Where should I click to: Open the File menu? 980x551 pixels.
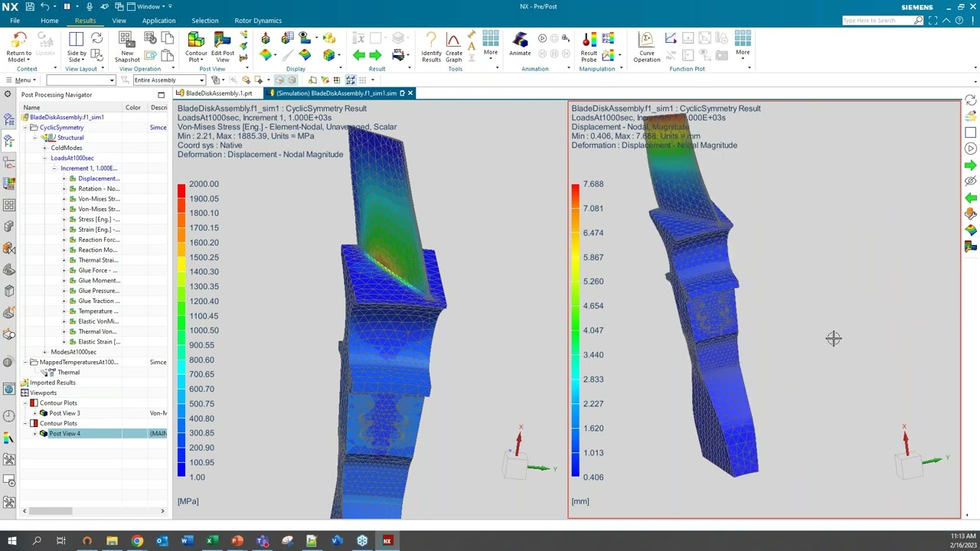click(x=15, y=21)
